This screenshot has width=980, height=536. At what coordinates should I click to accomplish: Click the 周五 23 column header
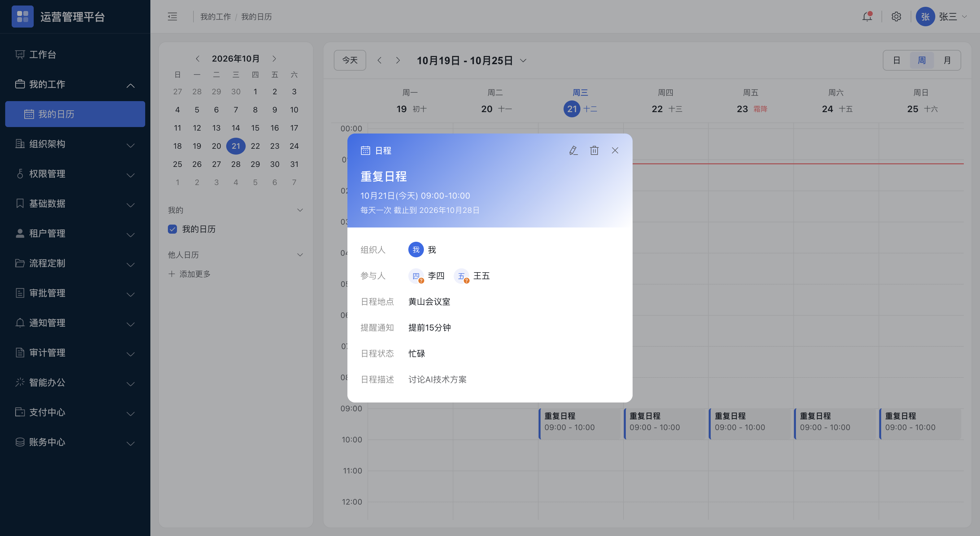pyautogui.click(x=751, y=101)
